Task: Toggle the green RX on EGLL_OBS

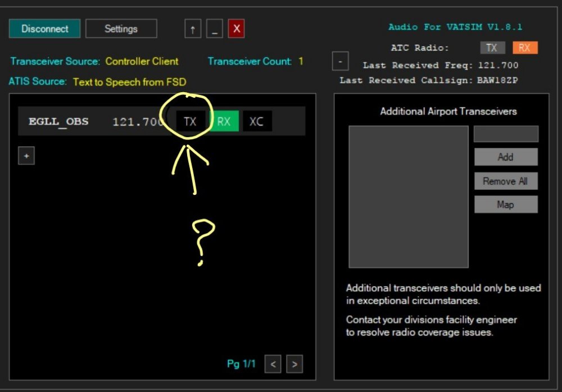Action: point(224,121)
